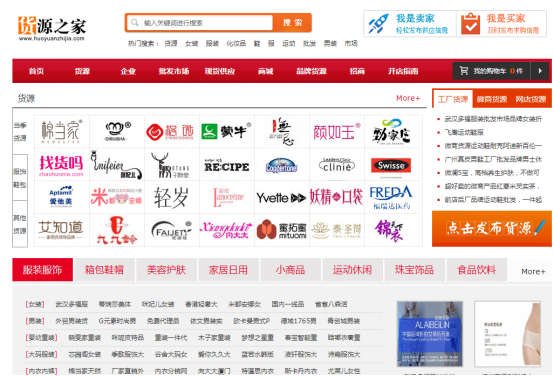This screenshot has width=554, height=376.
Task: Select the 珠宝饰品 category tab
Action: tap(414, 270)
